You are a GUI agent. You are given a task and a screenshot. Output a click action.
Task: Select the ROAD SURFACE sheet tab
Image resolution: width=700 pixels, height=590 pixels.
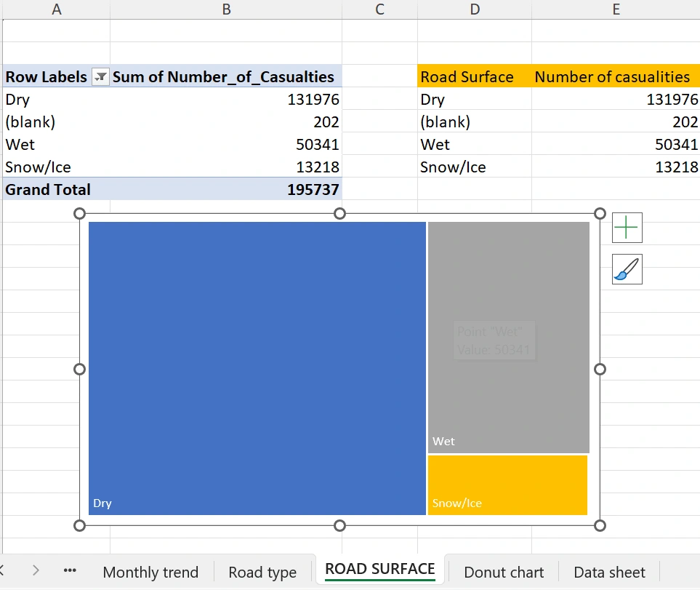tap(380, 569)
